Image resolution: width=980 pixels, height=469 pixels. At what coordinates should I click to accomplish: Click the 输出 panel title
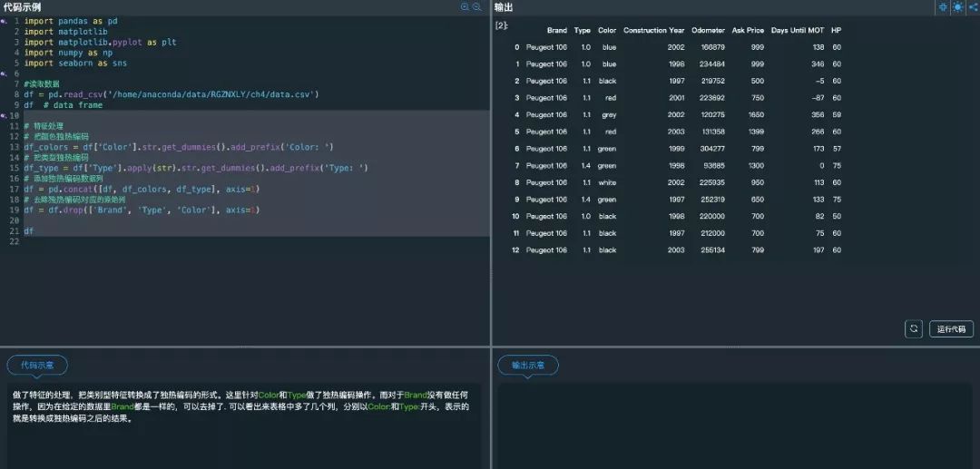(x=503, y=7)
